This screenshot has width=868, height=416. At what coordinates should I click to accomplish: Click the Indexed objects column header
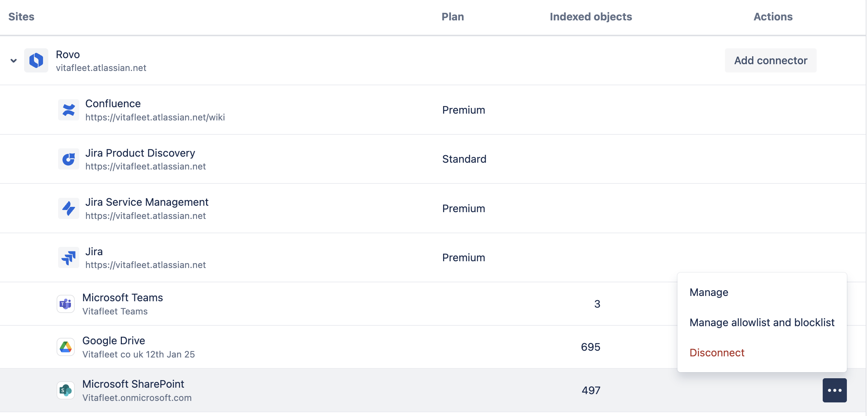click(x=590, y=17)
